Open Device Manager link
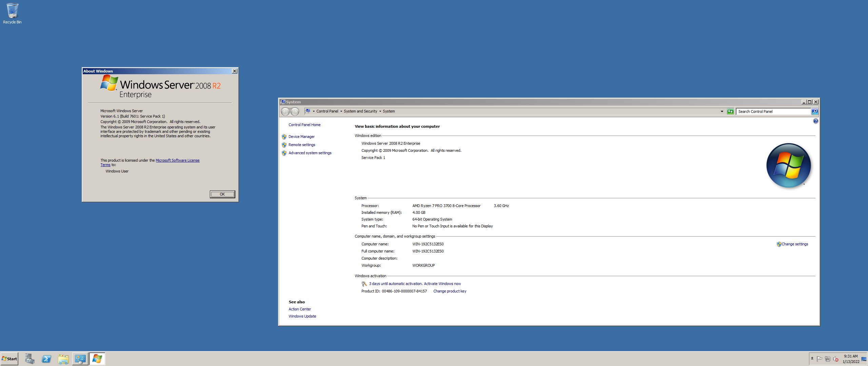Screen dimensions: 868x366 pyautogui.click(x=301, y=137)
